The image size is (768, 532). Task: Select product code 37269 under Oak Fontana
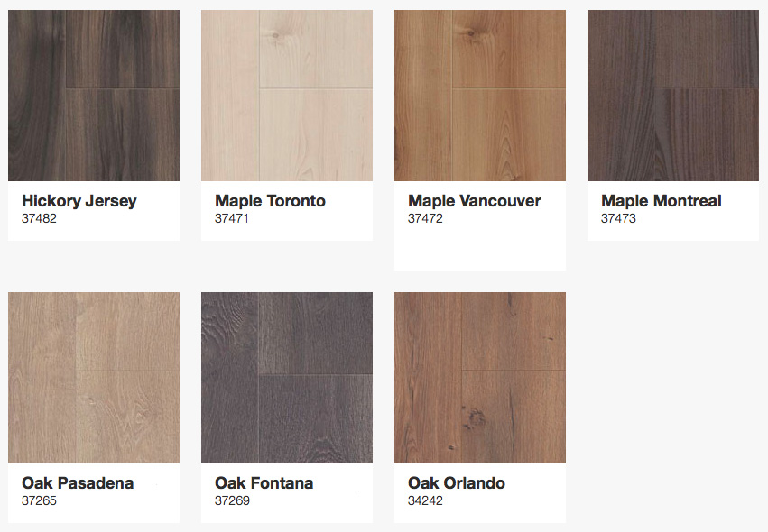coord(232,500)
